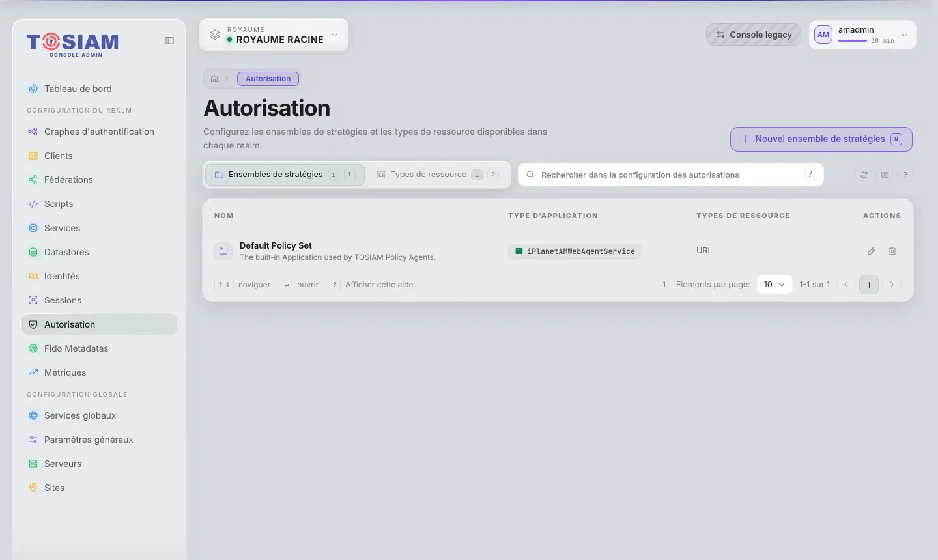Select the Ensembles de stratégies tab
The width and height of the screenshot is (938, 560).
pos(285,175)
